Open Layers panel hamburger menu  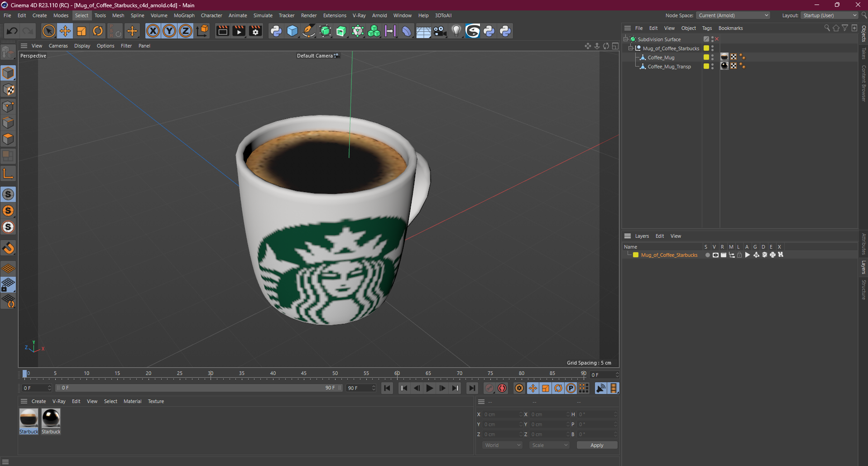628,236
